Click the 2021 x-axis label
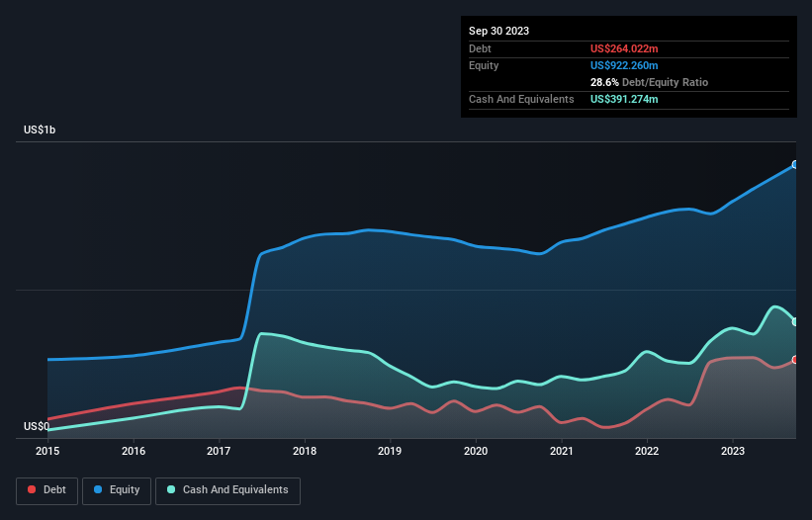The image size is (812, 520). (562, 451)
